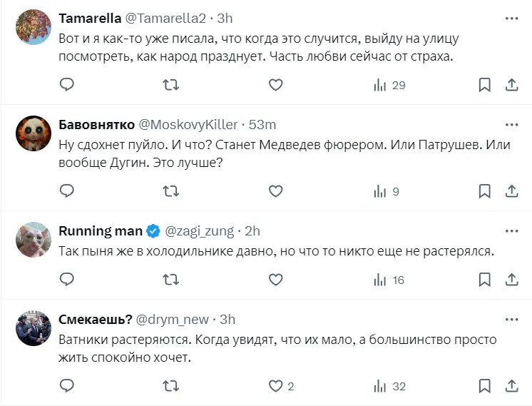Open @MoskovyKiller profile handle
The height and width of the screenshot is (406, 532).
pyautogui.click(x=188, y=124)
